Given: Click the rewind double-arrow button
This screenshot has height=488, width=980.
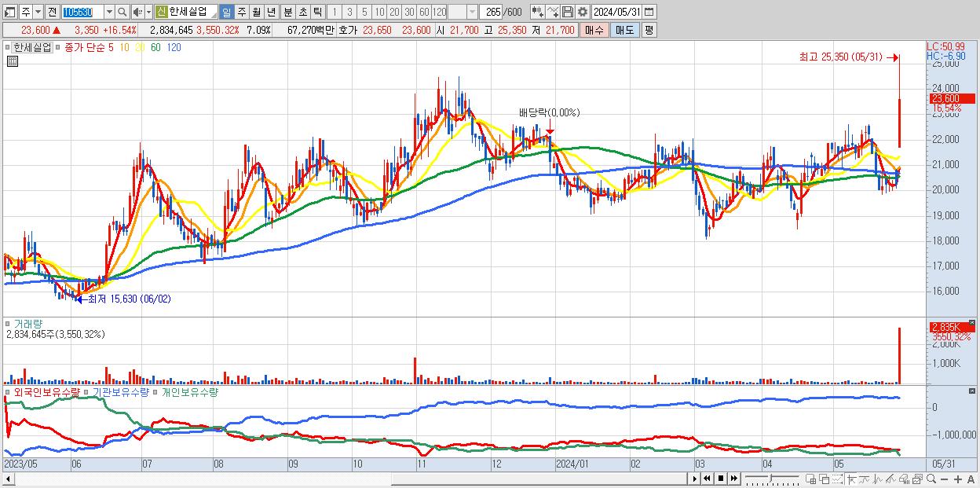Looking at the screenshot, I should pyautogui.click(x=707, y=479).
